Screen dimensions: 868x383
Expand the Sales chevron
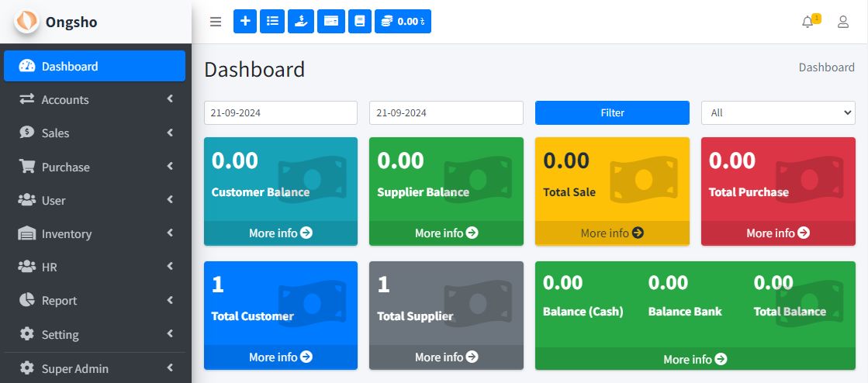click(x=170, y=133)
